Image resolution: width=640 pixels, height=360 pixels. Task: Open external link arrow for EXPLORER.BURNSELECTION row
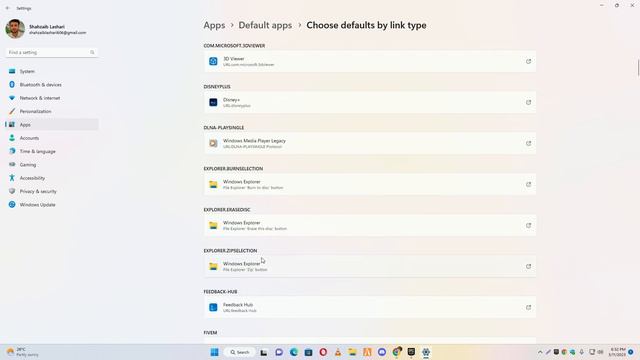(528, 184)
